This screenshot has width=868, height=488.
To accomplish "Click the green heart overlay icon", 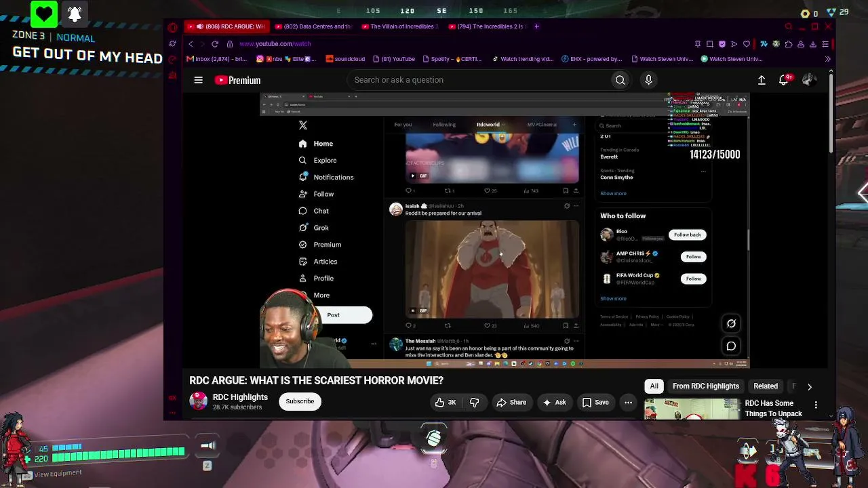I will coord(44,14).
